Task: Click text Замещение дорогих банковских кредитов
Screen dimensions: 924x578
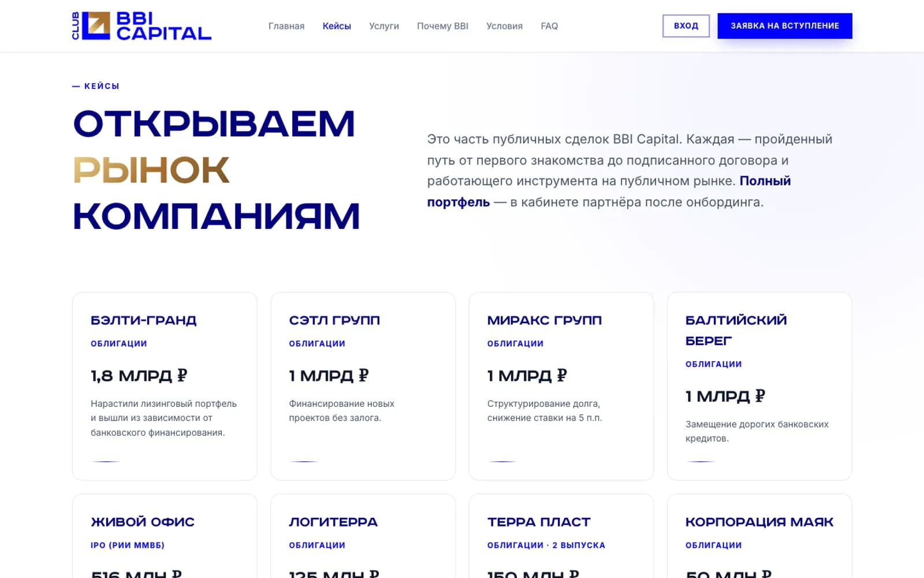Action: click(757, 431)
